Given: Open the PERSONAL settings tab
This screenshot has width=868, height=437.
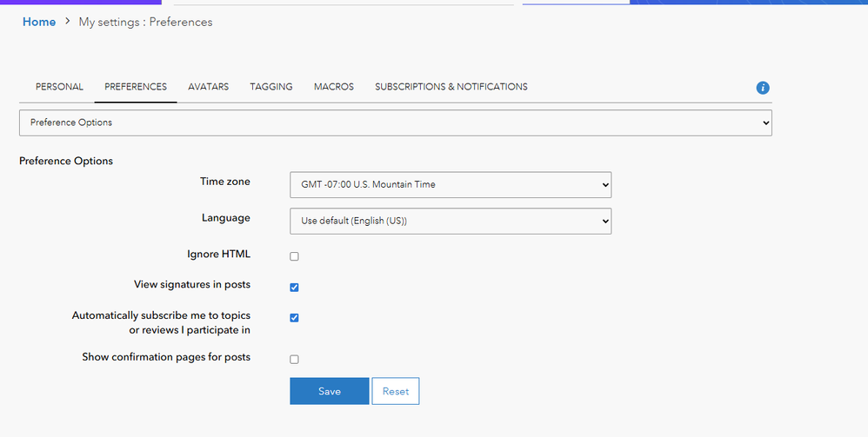Looking at the screenshot, I should point(59,87).
